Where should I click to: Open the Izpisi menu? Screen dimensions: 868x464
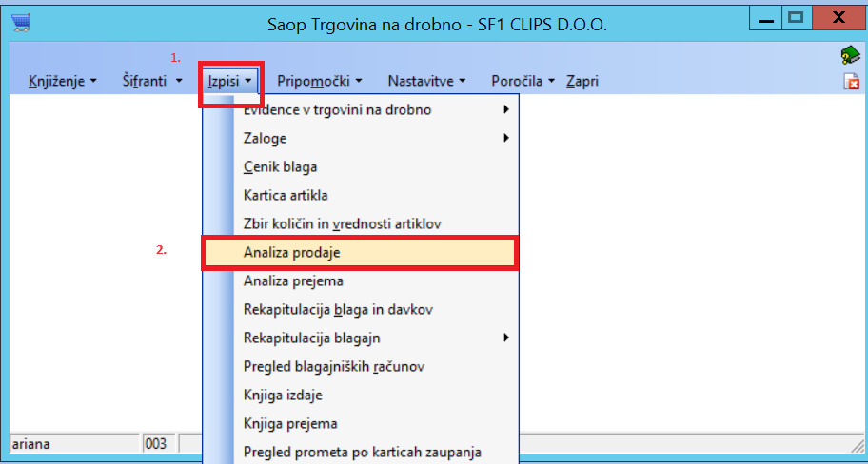[230, 82]
